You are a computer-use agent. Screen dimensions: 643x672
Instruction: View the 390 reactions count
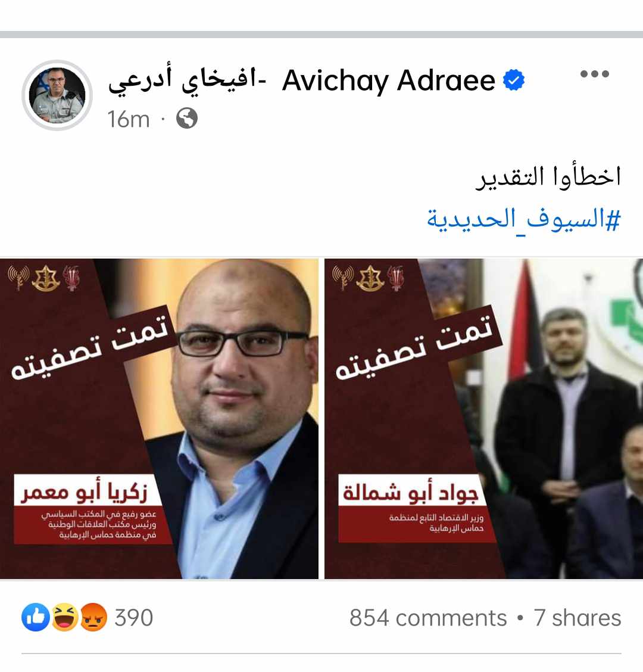[x=133, y=618]
